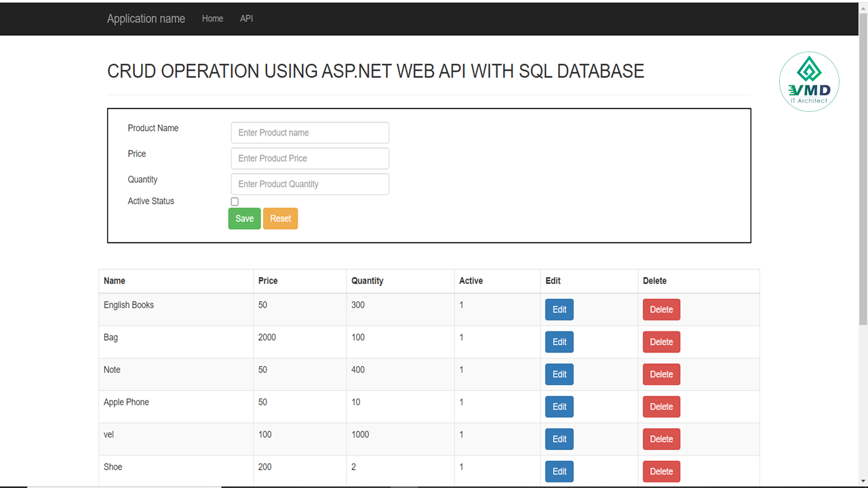Image resolution: width=868 pixels, height=488 pixels.
Task: Open the Home nav item
Action: [x=212, y=18]
